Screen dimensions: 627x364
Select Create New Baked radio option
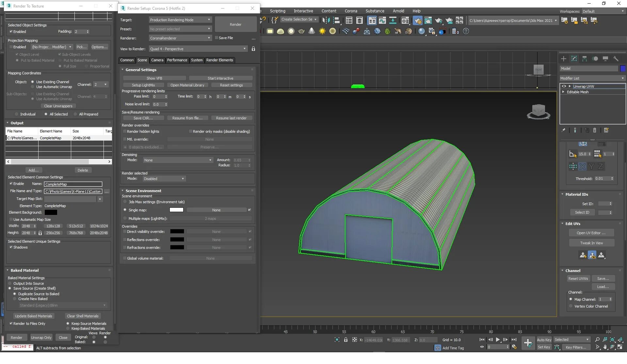[x=14, y=299]
